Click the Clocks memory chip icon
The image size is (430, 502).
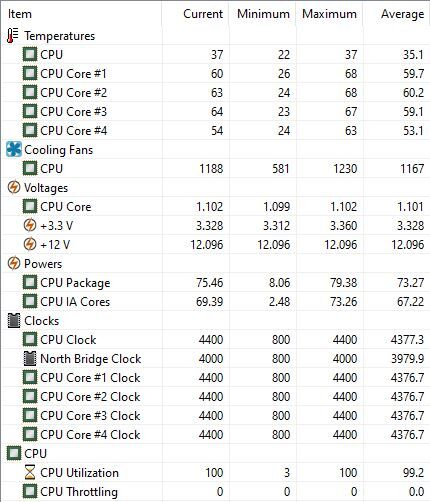(14, 320)
